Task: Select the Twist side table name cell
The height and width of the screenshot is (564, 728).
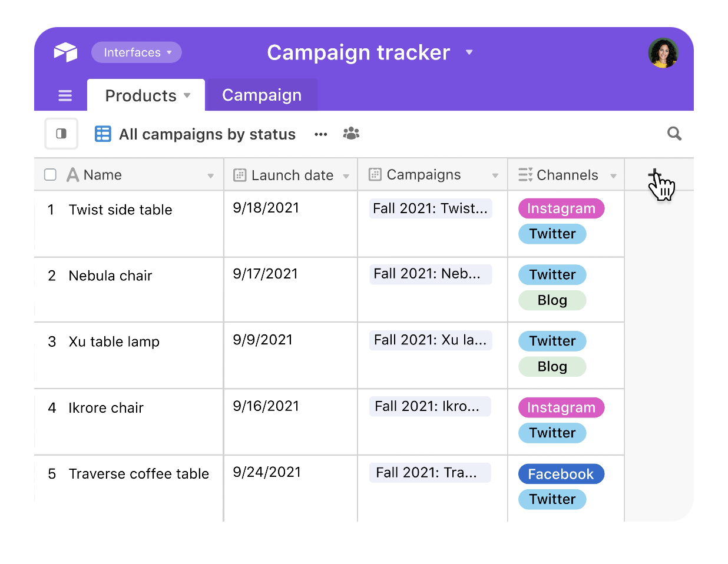Action: (129, 224)
